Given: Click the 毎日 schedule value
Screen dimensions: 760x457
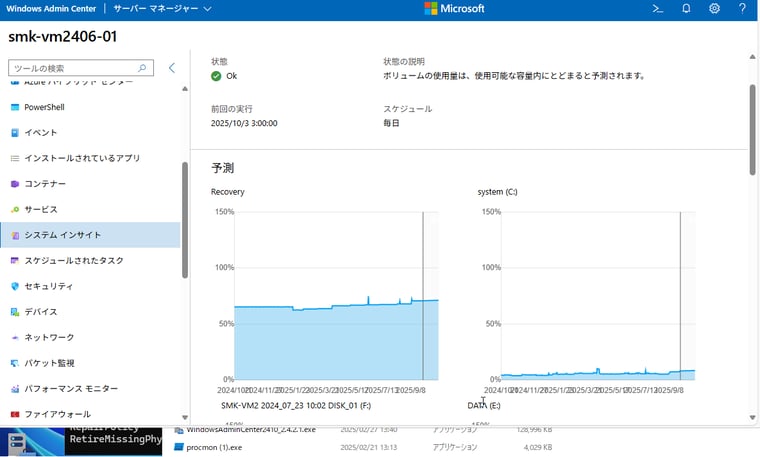Looking at the screenshot, I should (391, 123).
